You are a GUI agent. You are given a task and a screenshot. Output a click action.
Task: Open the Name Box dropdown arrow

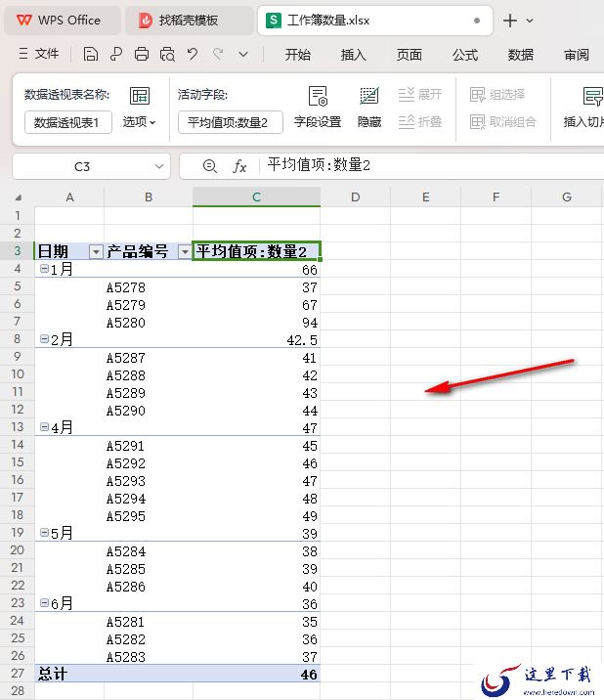[159, 166]
